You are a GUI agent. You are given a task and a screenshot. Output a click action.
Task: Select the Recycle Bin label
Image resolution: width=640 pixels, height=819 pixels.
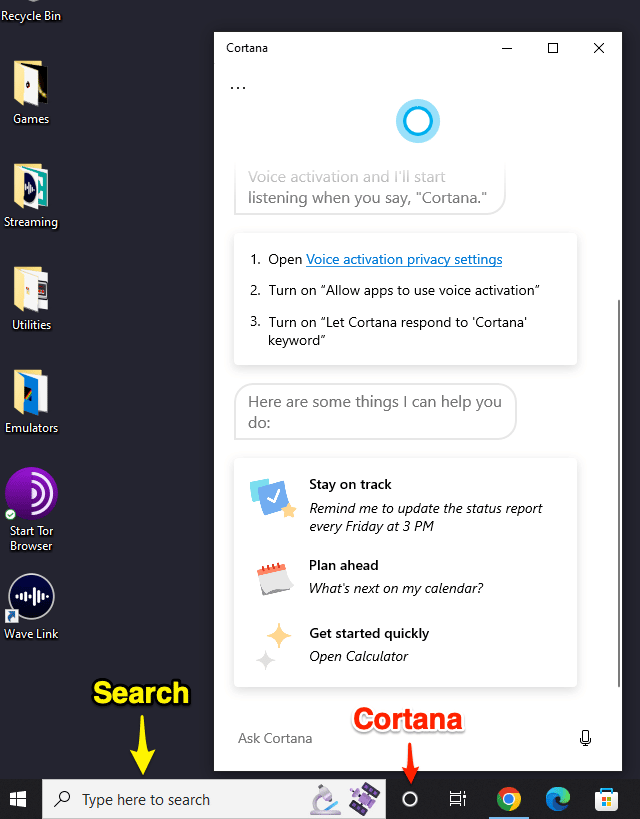tap(31, 16)
